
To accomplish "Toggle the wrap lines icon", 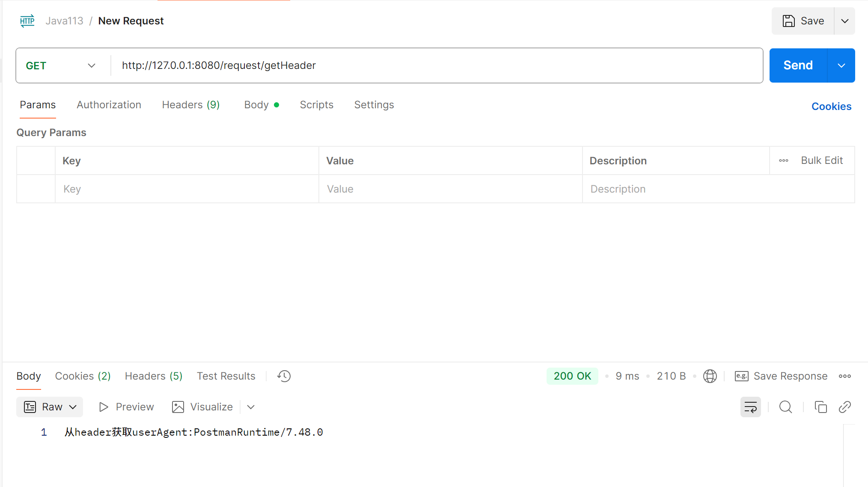I will [750, 407].
